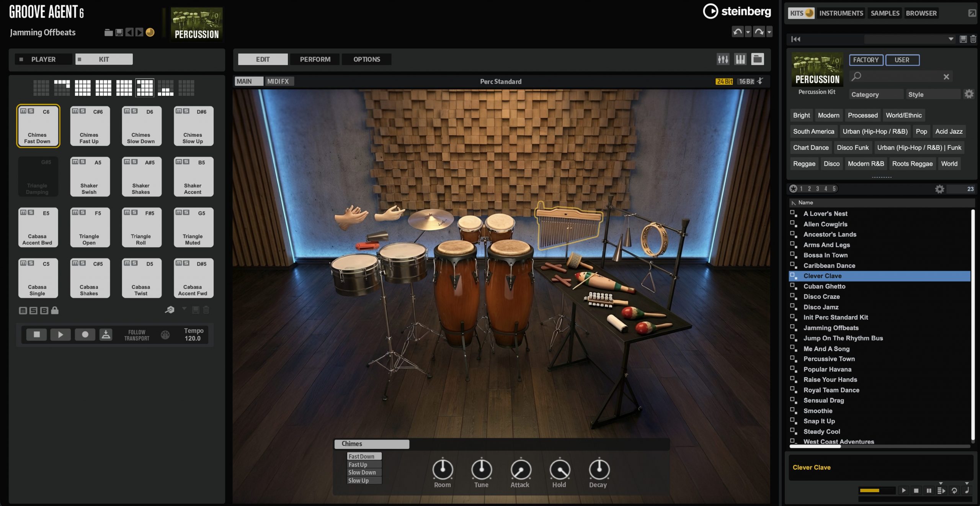980x506 pixels.
Task: Click the redo arrow icon
Action: [x=759, y=32]
